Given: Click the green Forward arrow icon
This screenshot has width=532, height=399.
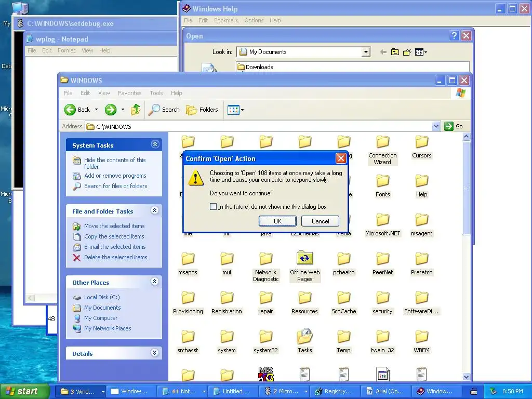Looking at the screenshot, I should (x=111, y=110).
